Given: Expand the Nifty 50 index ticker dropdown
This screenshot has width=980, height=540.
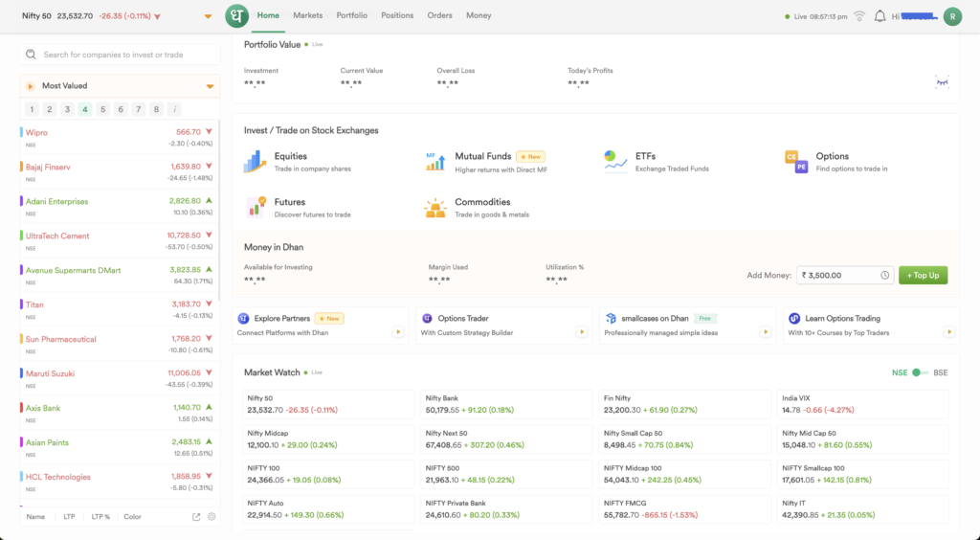Looking at the screenshot, I should [208, 16].
